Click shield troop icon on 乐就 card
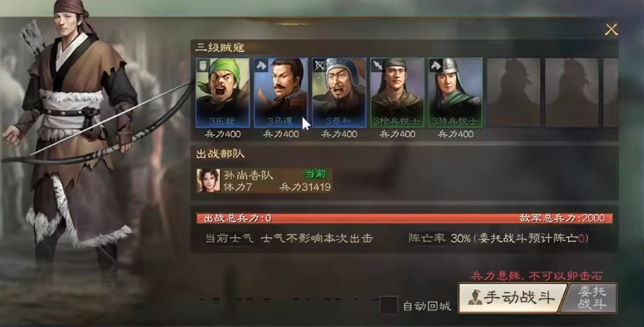 [x=203, y=65]
